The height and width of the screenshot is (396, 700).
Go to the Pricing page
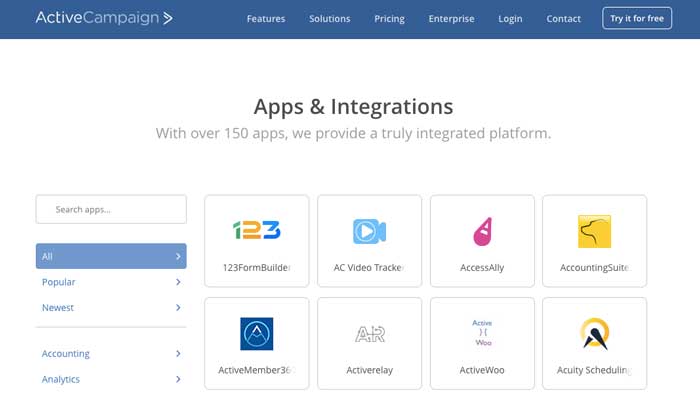point(389,19)
